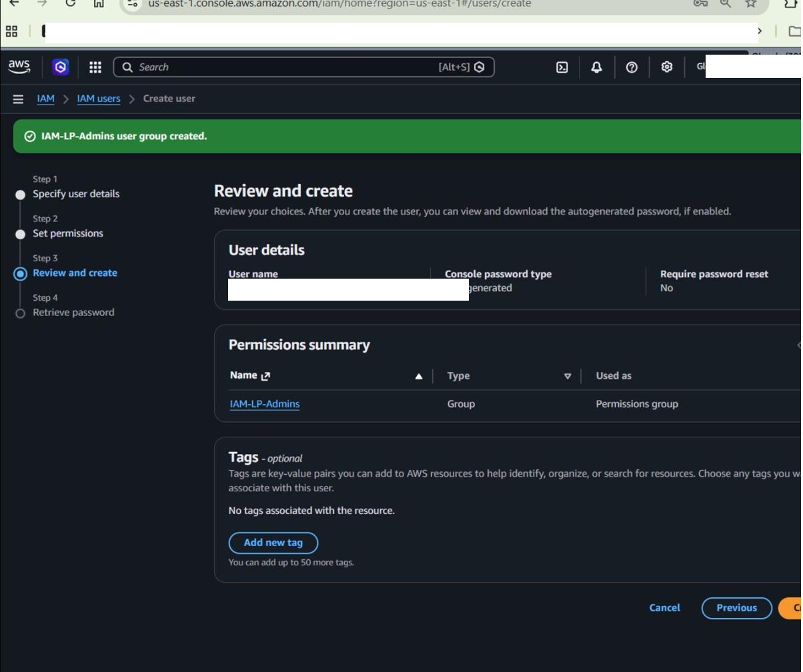The height and width of the screenshot is (672, 803).
Task: Click the success check icon in banner
Action: tap(29, 137)
